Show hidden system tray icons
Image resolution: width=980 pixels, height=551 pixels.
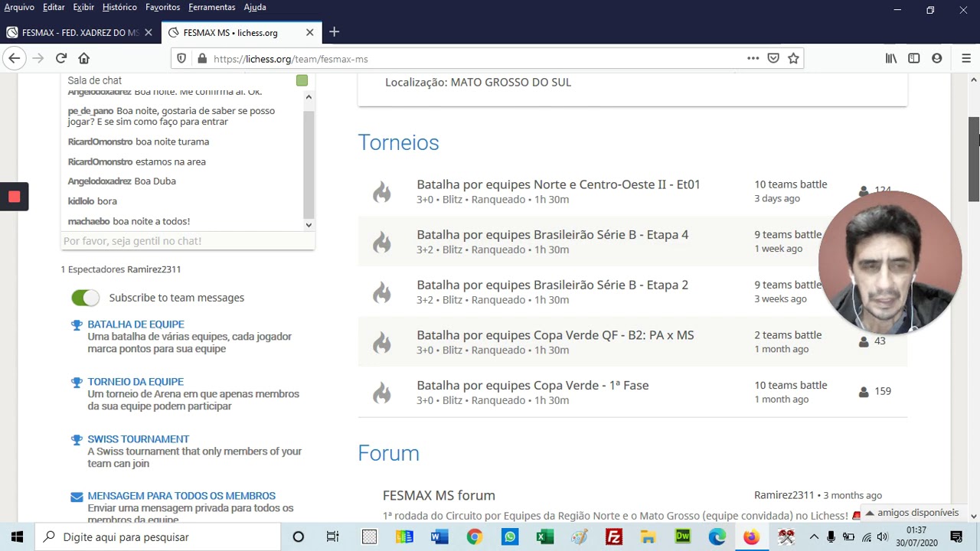[x=814, y=537]
